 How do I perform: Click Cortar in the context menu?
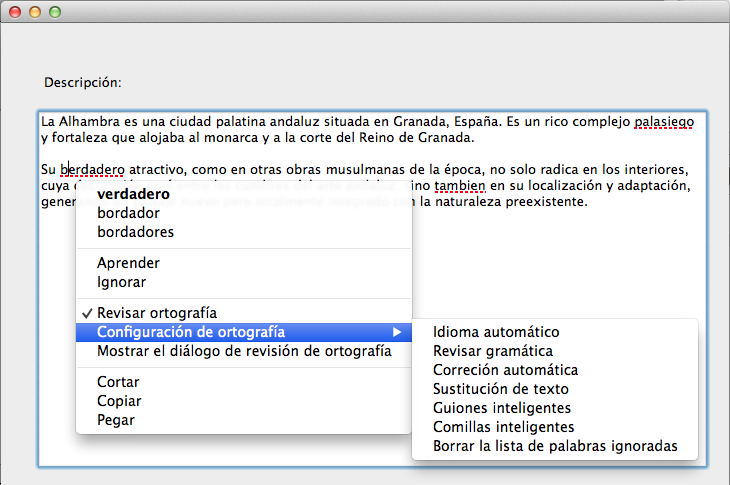(118, 382)
